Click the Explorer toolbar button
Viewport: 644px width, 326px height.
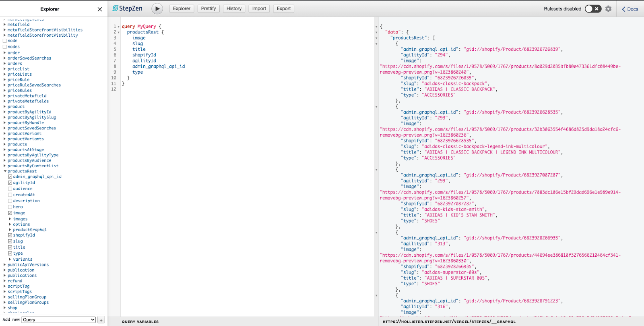pos(182,8)
